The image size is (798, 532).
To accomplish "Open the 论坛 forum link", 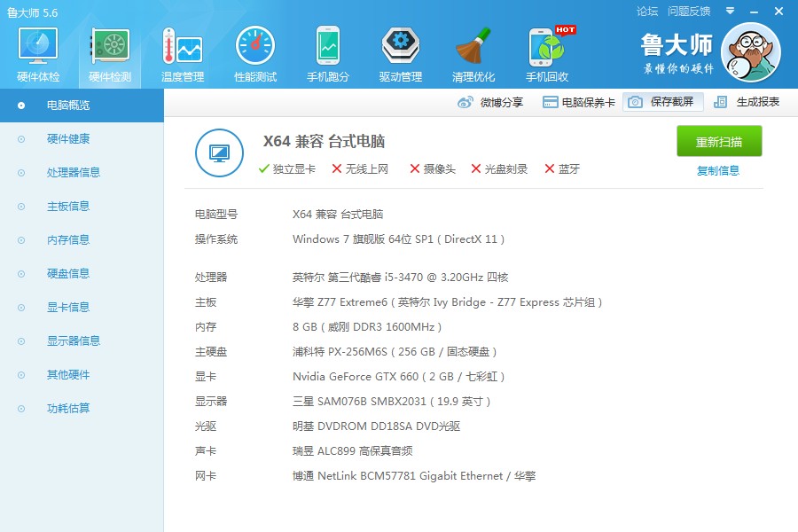I will click(647, 12).
